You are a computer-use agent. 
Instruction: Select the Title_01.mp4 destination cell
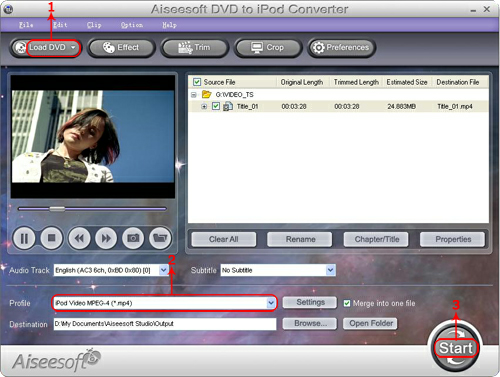tap(455, 107)
